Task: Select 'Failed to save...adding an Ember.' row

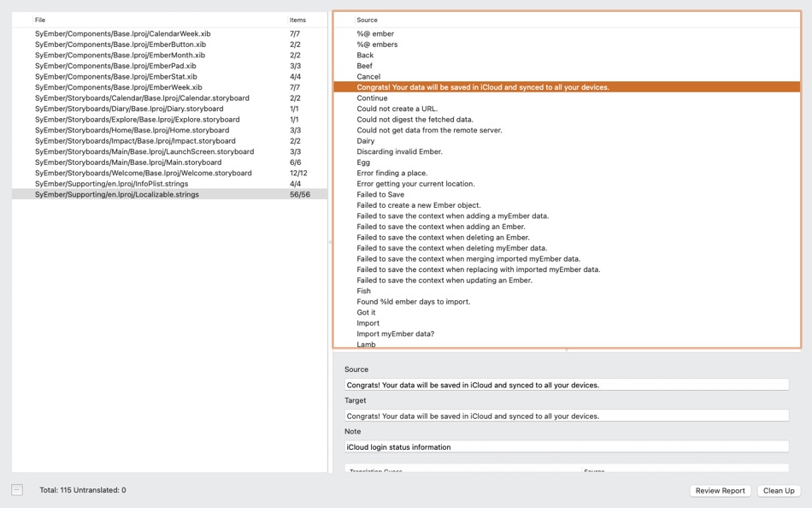Action: (x=567, y=227)
